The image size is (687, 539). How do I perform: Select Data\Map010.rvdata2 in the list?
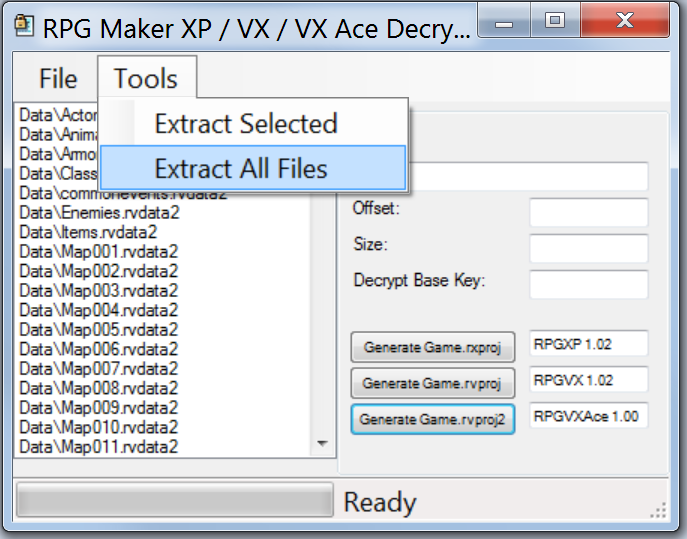[99, 427]
